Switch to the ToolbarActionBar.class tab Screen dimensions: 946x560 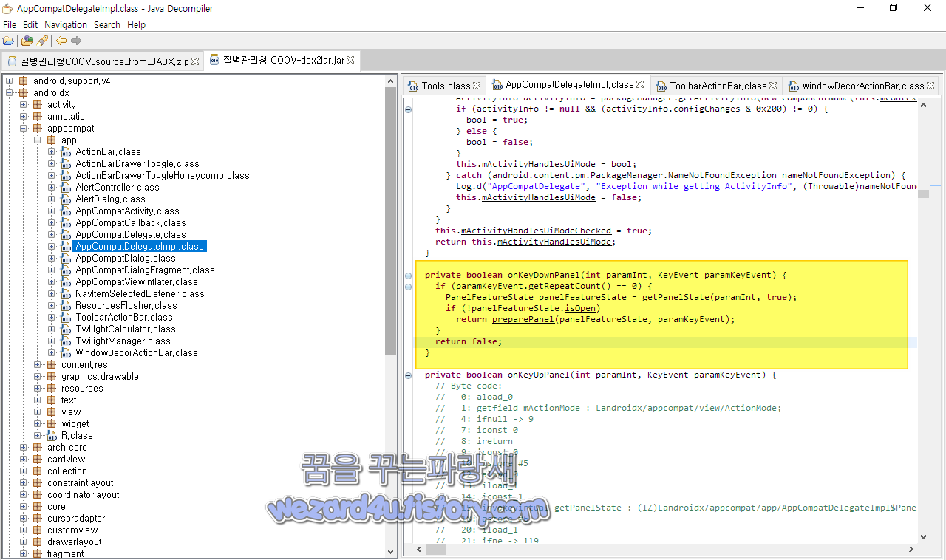(718, 86)
